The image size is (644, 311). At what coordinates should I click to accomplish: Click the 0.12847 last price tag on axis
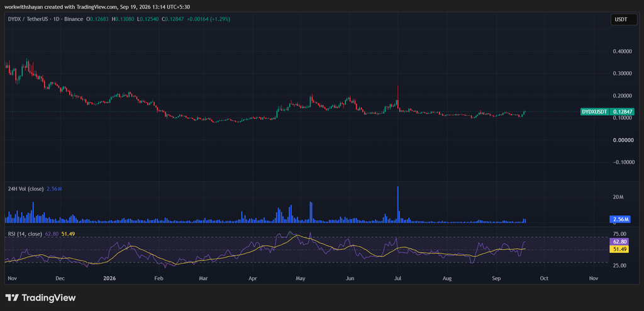[x=622, y=111]
